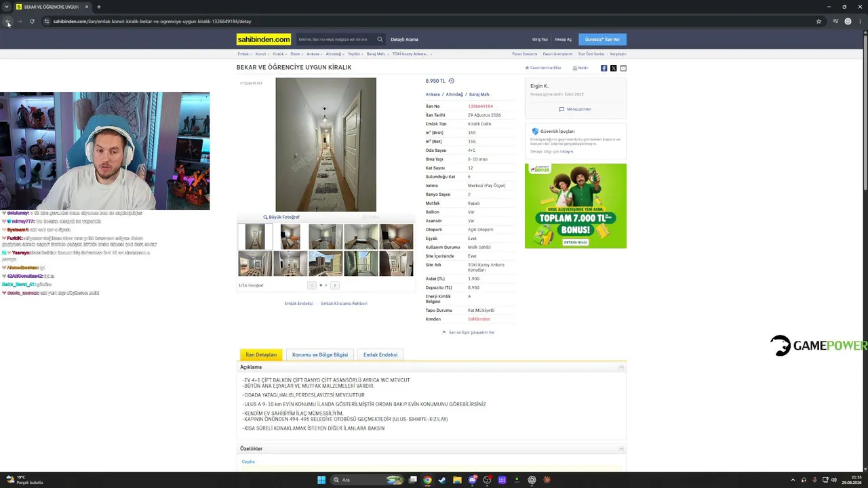This screenshot has height=488, width=868.
Task: Open the Baraj Mah. breadcrumb link
Action: (x=376, y=54)
